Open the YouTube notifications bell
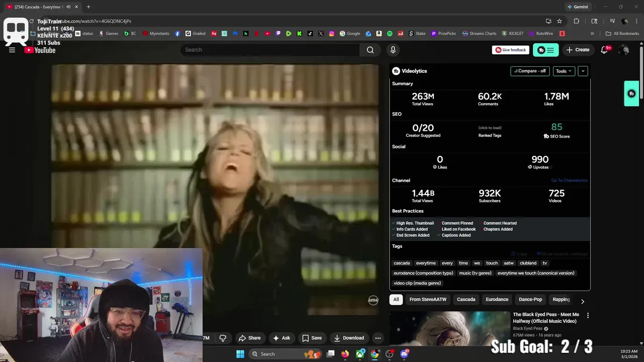644x362 pixels. pyautogui.click(x=605, y=49)
